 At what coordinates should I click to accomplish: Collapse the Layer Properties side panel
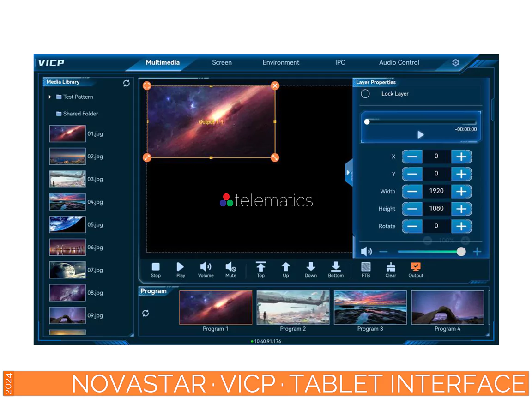[x=348, y=173]
